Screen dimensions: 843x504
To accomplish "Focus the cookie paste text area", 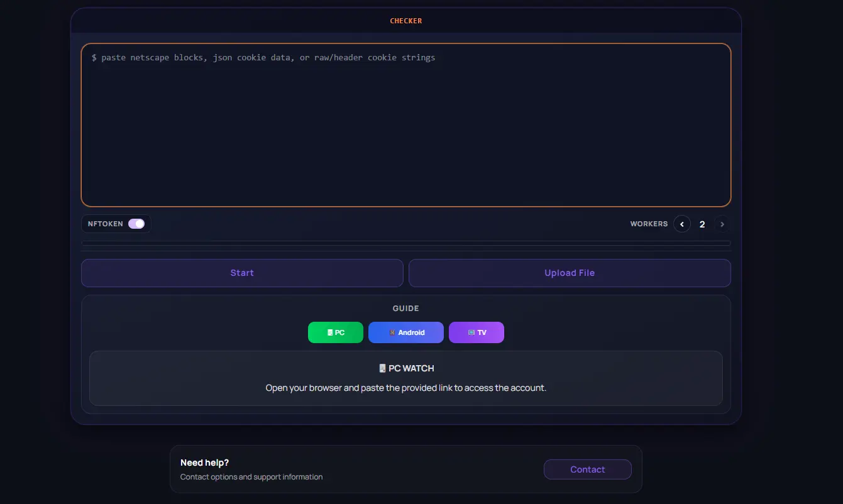I will 406,125.
